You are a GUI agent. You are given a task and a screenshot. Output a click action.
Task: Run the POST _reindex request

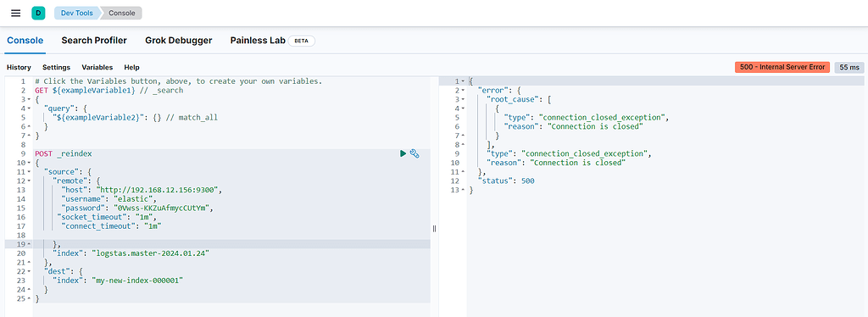[x=403, y=153]
